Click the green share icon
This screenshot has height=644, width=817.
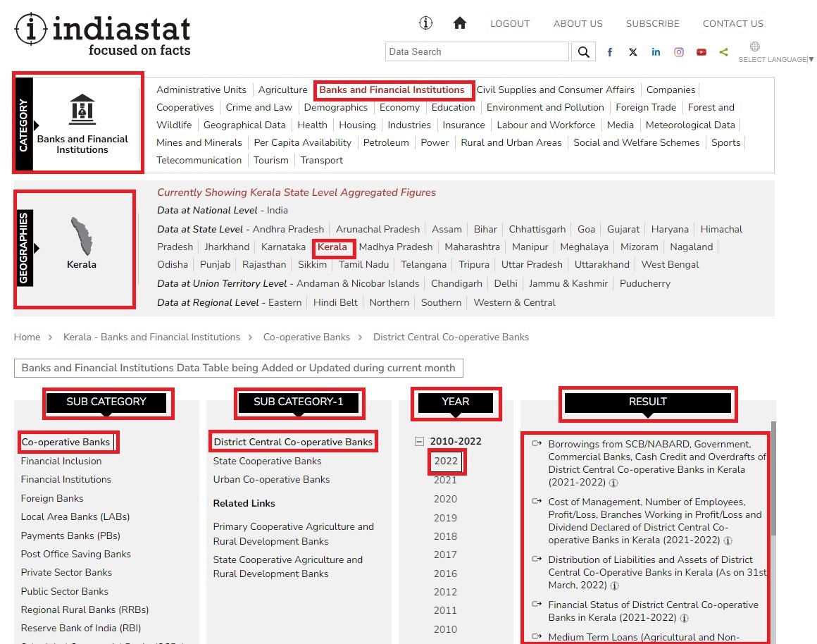click(x=724, y=52)
